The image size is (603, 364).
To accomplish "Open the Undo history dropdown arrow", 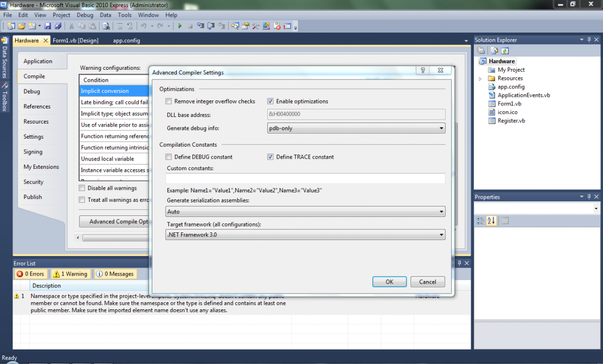I will tap(152, 26).
